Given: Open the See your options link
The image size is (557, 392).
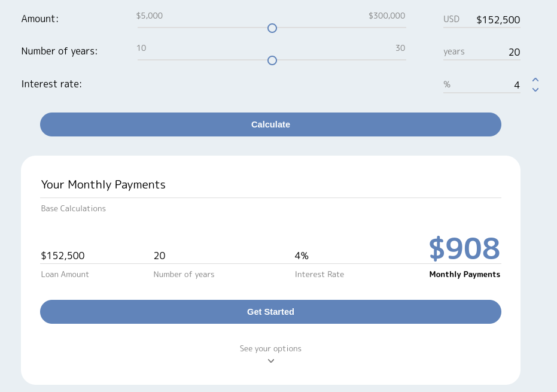Looking at the screenshot, I should tap(270, 348).
